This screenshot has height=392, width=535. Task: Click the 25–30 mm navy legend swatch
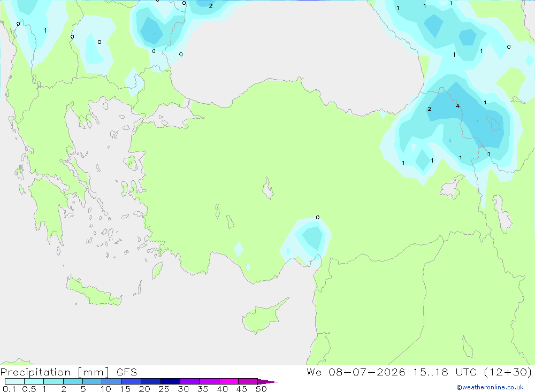[170, 381]
